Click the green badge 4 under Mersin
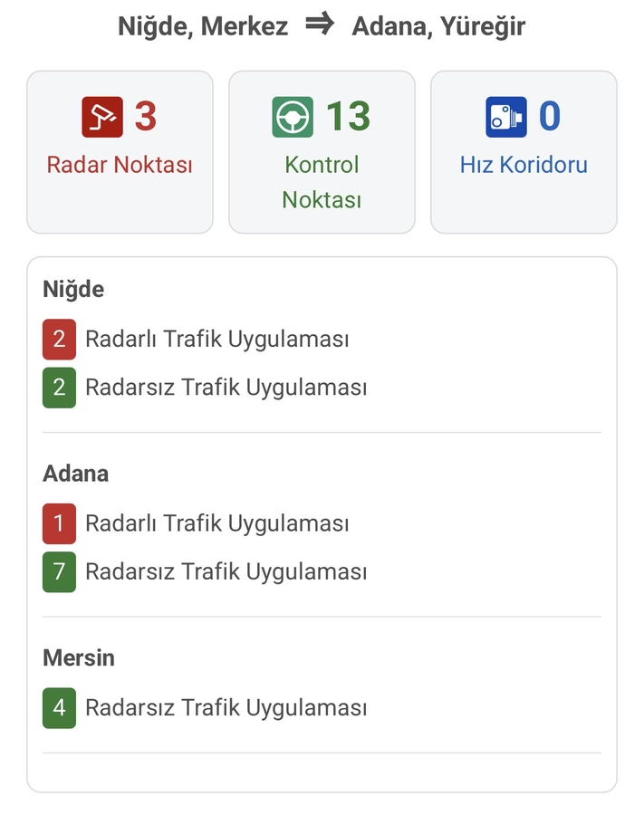This screenshot has height=815, width=644. (x=59, y=707)
